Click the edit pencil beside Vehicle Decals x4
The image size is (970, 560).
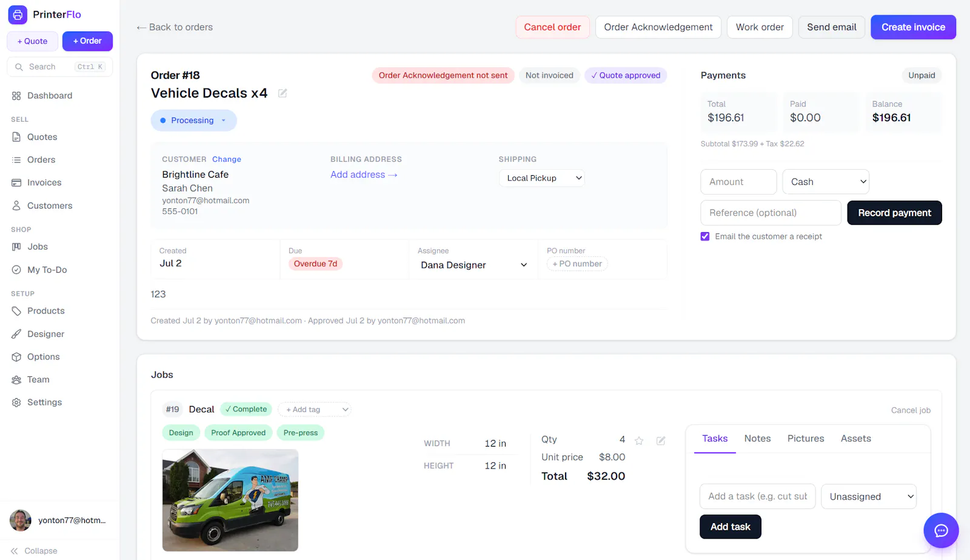coord(283,93)
